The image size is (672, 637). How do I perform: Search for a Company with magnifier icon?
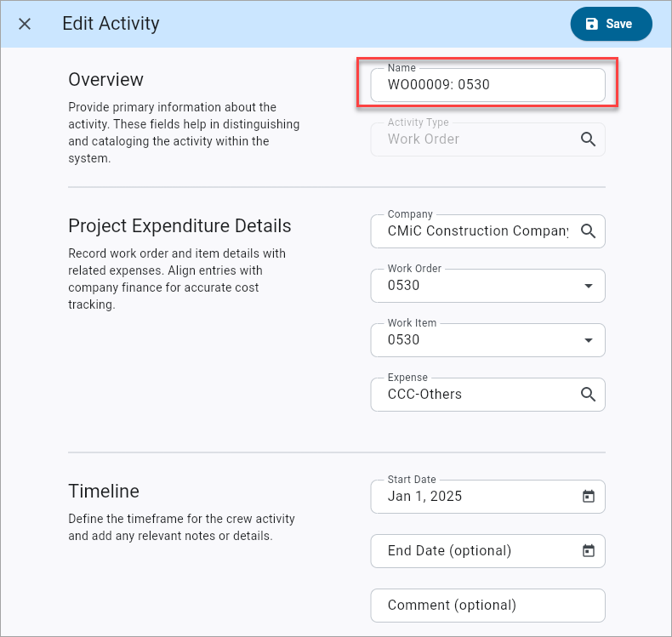(588, 230)
